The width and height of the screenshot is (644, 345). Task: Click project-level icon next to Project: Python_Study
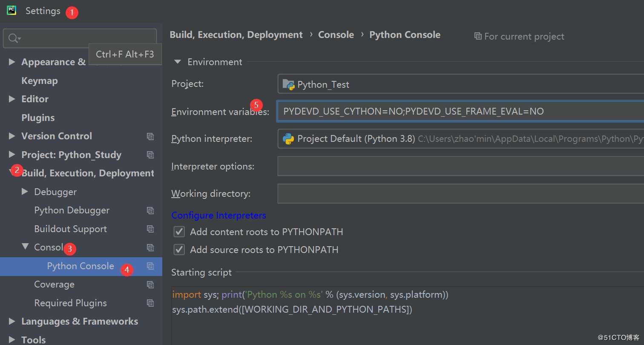(150, 155)
